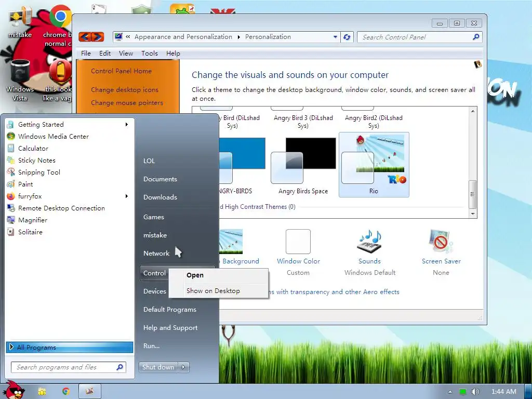Image resolution: width=532 pixels, height=399 pixels.
Task: Expand furryfox jump list arrow
Action: [127, 196]
